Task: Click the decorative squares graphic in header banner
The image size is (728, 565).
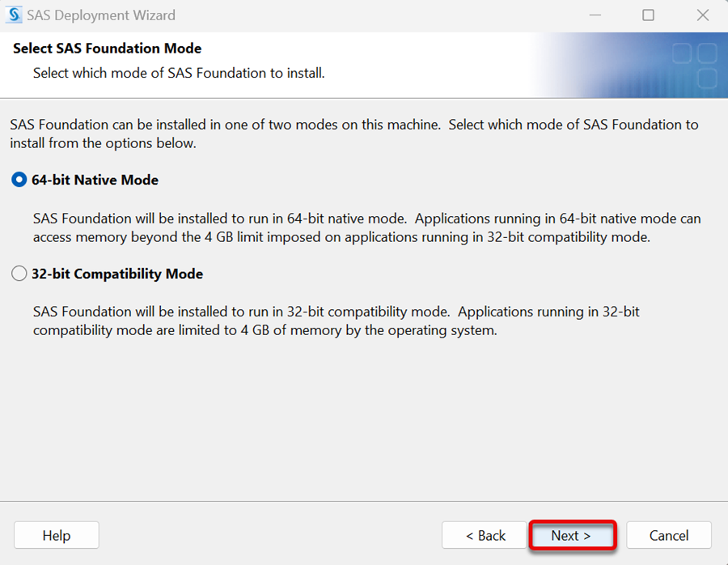Action: [695, 65]
